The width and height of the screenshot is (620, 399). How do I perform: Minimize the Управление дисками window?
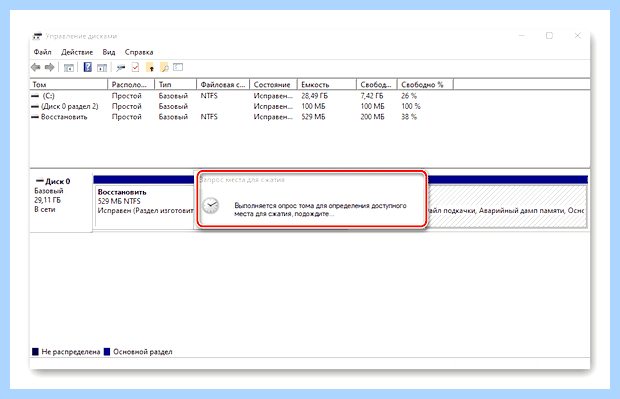522,36
